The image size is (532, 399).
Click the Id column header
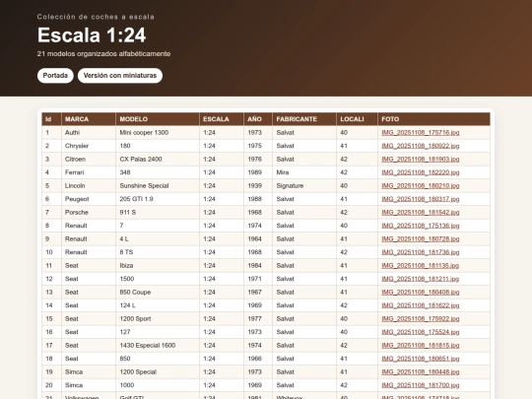tap(51, 119)
